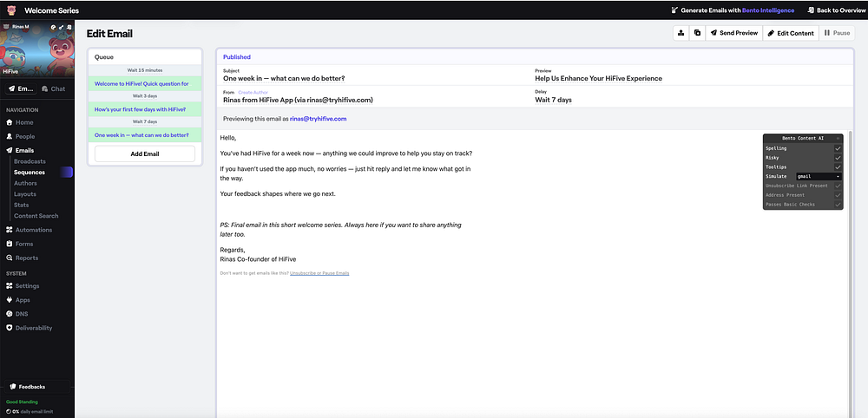Click Back to Overview link

[x=832, y=10]
